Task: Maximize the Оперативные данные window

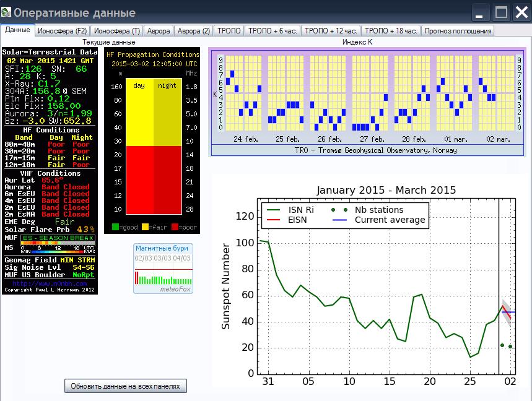Action: click(x=501, y=12)
